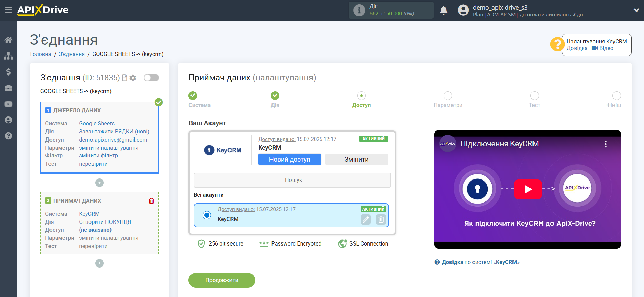This screenshot has height=297, width=644.
Task: Go to Тест step
Action: click(x=535, y=96)
